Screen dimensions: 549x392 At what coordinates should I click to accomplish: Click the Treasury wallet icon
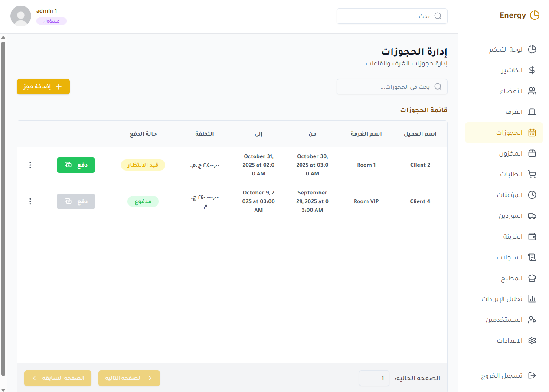(532, 236)
